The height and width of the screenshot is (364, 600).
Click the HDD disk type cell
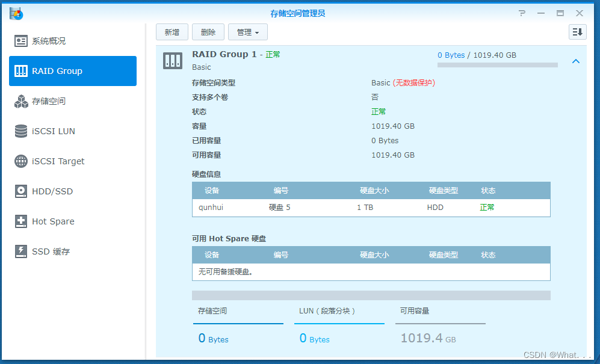(x=436, y=208)
